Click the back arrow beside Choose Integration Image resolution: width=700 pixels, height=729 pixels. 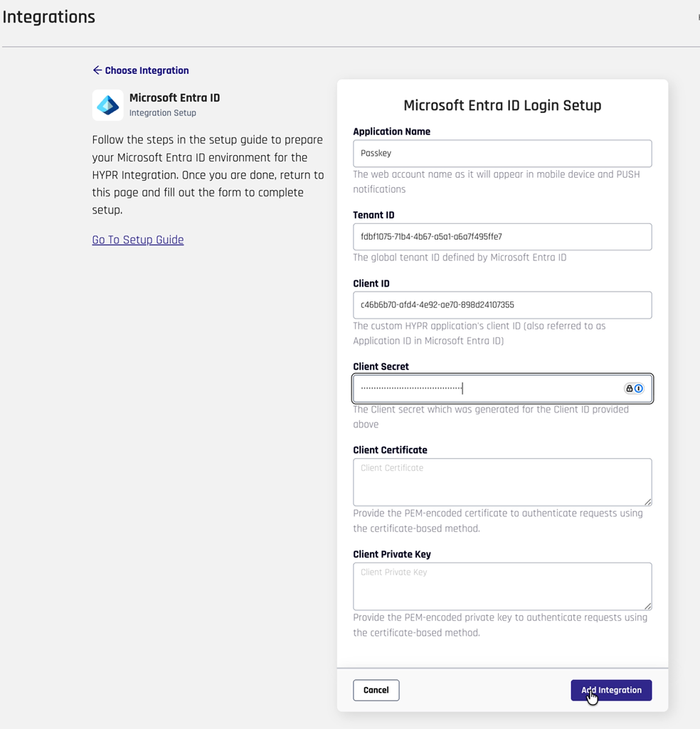pos(97,70)
